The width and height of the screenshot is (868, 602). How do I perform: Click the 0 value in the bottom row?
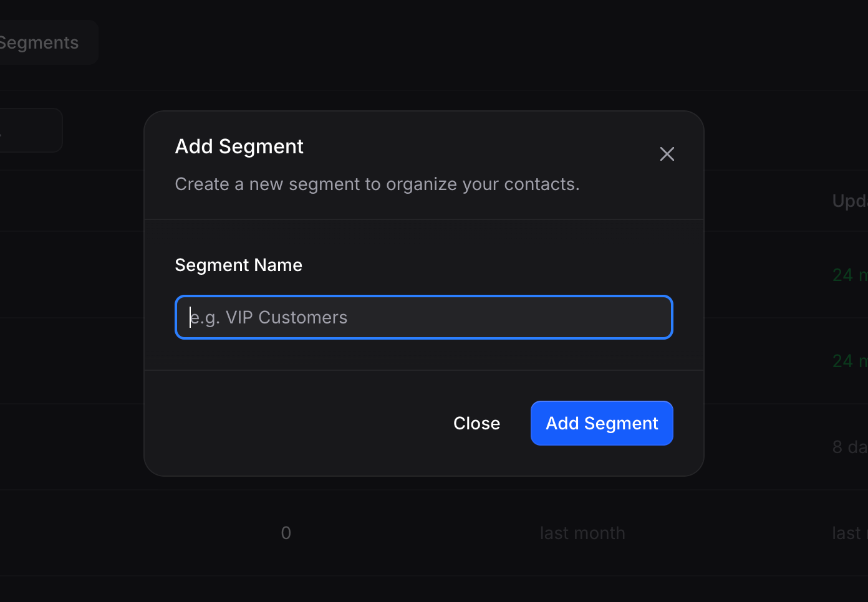(286, 533)
